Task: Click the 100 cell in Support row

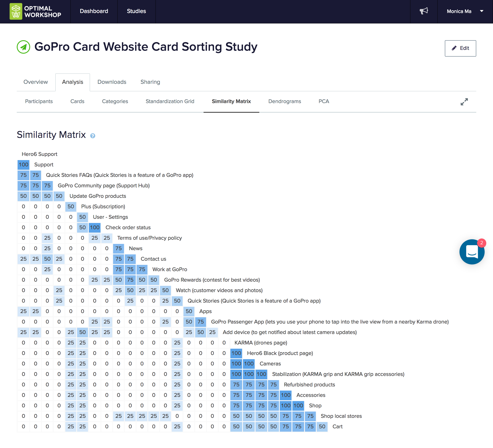Action: pos(23,165)
